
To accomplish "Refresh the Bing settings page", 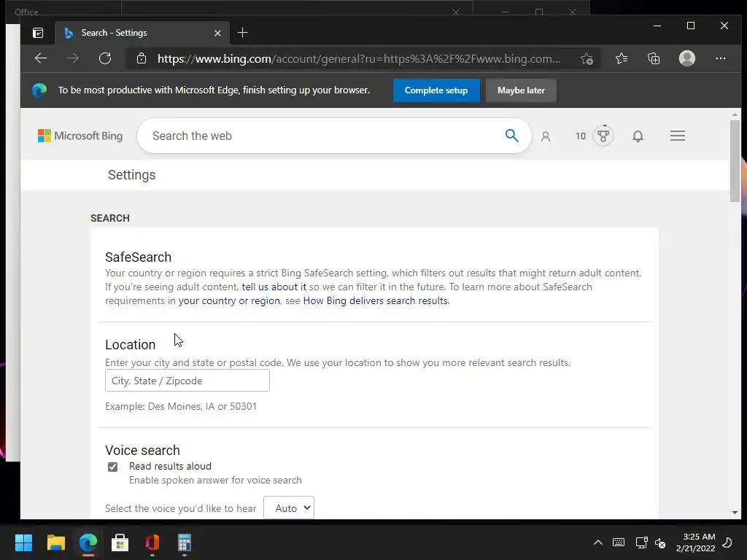I will pyautogui.click(x=105, y=58).
